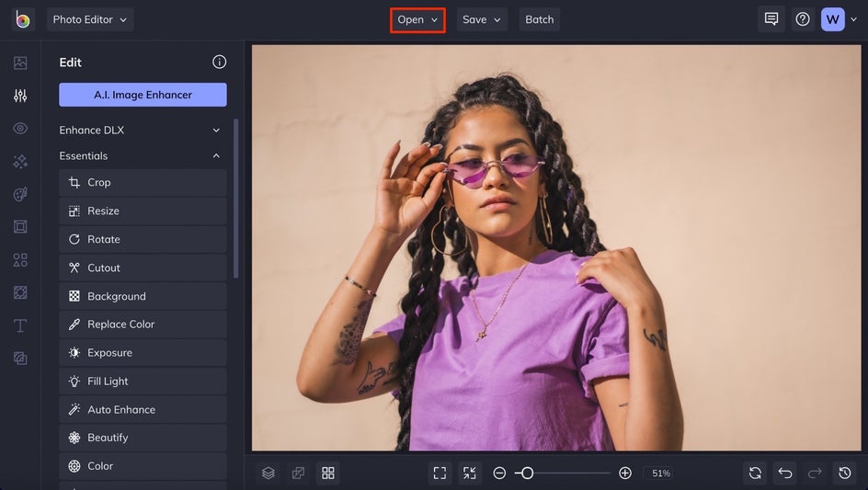Image resolution: width=868 pixels, height=490 pixels.
Task: Expand the Enhance DLX section
Action: pyautogui.click(x=143, y=131)
